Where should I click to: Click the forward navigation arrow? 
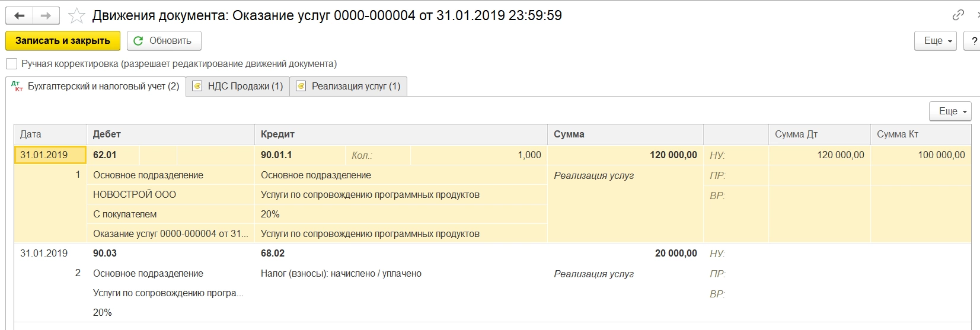[x=46, y=16]
